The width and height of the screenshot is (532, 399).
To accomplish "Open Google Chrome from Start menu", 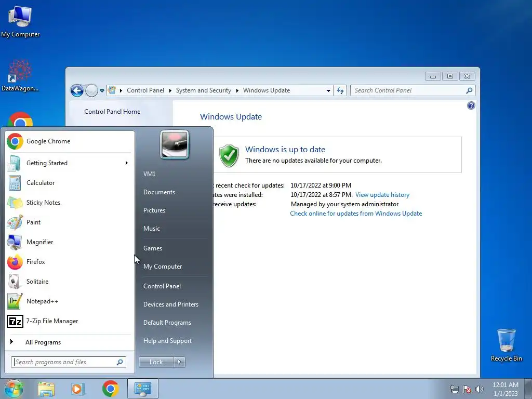I will click(70, 141).
